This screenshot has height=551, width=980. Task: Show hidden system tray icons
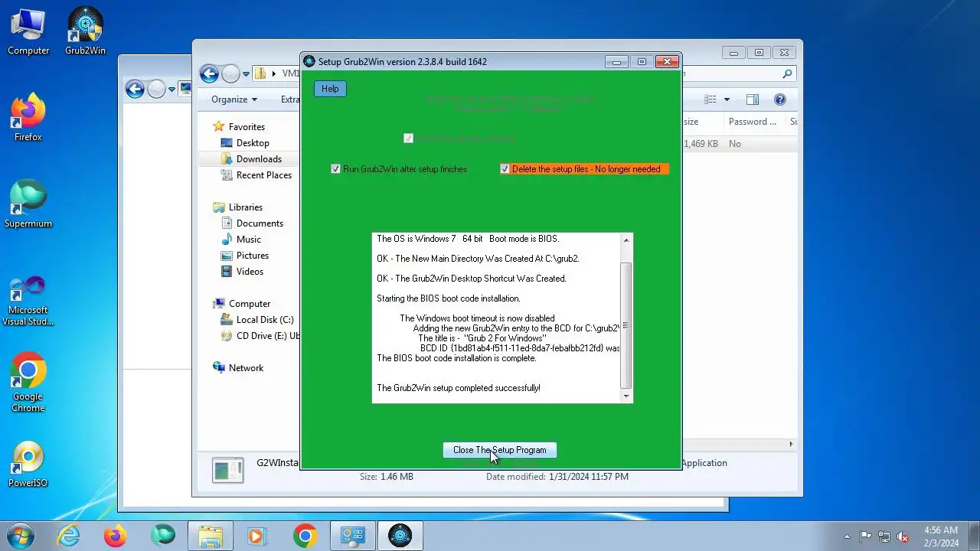847,536
